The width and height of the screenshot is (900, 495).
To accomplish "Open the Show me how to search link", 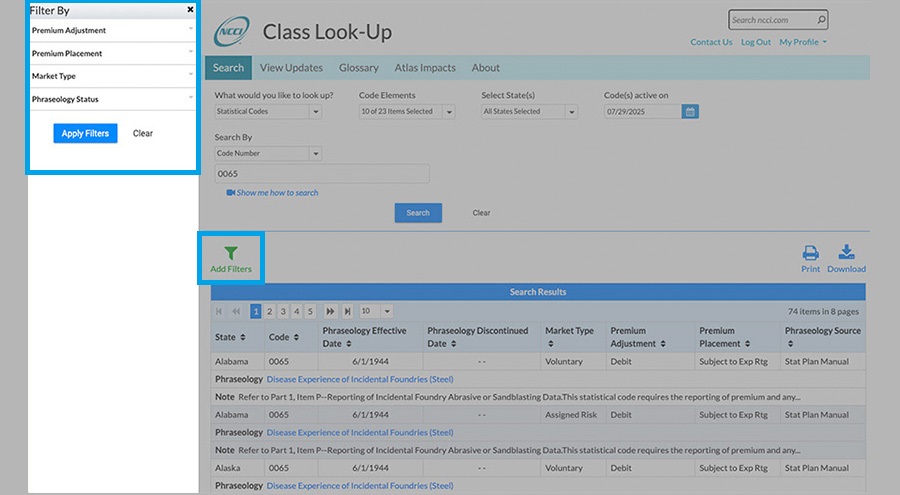I will (277, 193).
